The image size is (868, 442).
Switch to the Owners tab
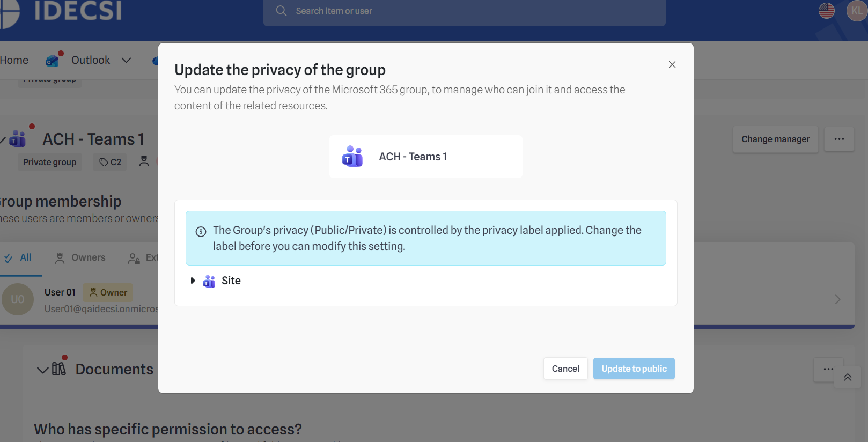point(80,258)
